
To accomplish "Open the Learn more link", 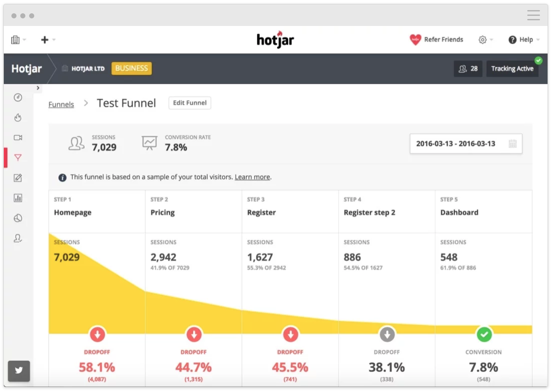I will [x=252, y=177].
